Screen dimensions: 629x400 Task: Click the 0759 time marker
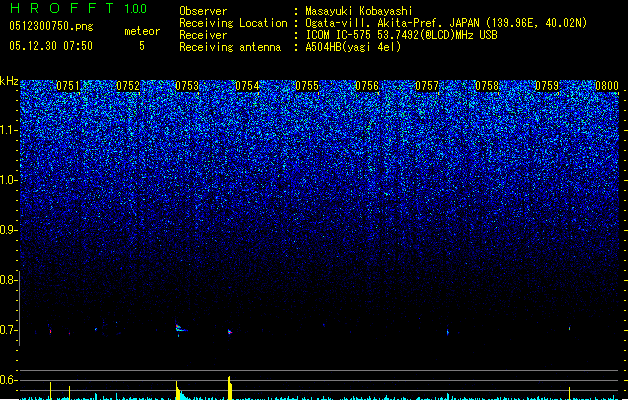pyautogui.click(x=547, y=86)
